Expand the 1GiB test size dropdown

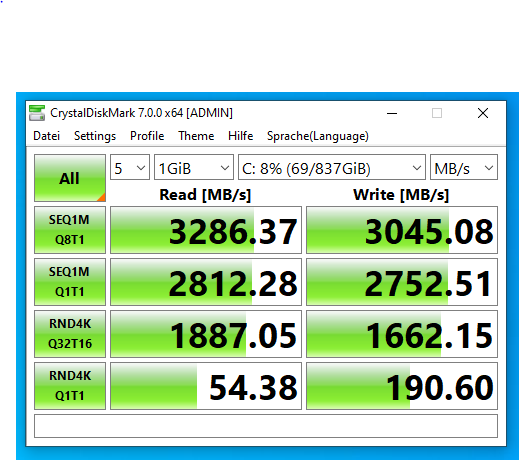click(x=194, y=167)
